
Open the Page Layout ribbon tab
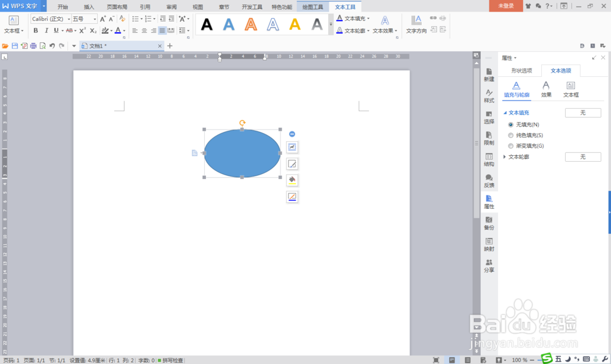click(x=117, y=7)
